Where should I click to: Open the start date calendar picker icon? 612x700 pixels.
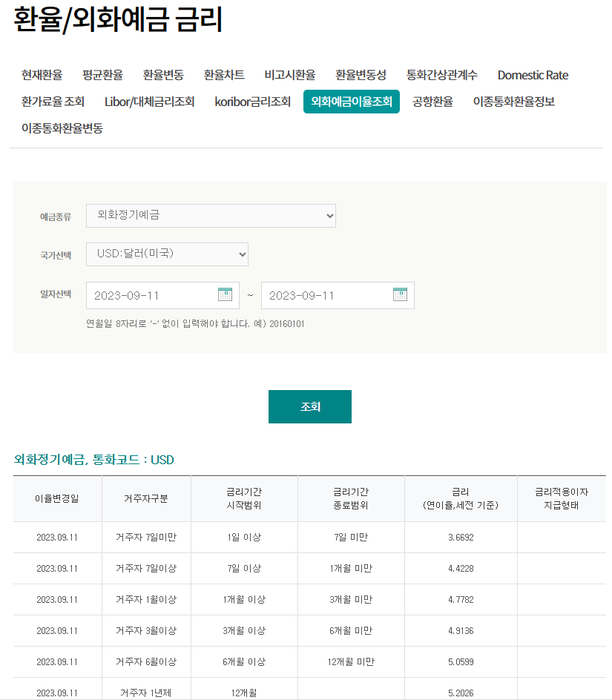pyautogui.click(x=225, y=294)
